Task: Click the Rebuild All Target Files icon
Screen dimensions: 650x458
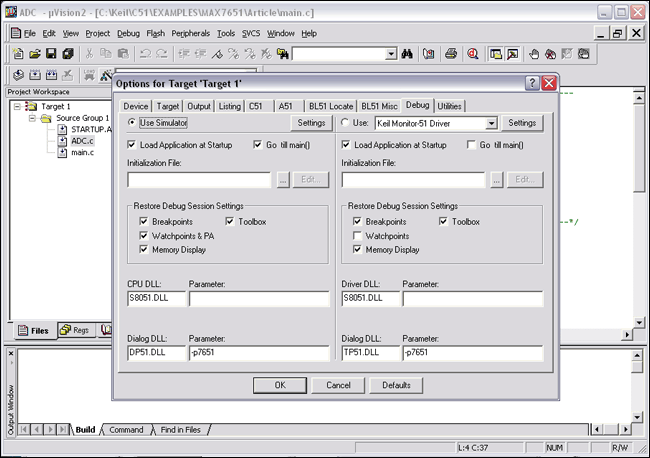Action: tap(51, 75)
